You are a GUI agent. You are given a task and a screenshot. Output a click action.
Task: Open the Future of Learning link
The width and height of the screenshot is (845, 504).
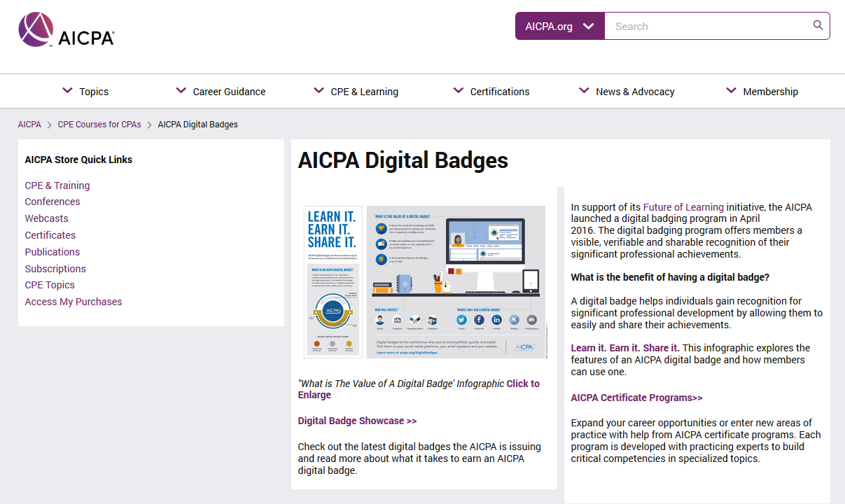tap(683, 207)
